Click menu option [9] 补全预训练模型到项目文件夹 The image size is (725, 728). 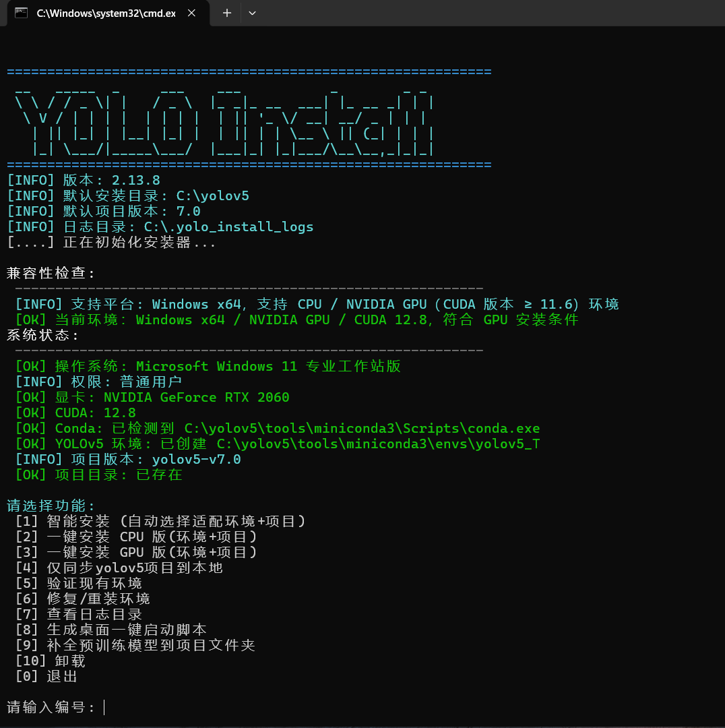pos(135,645)
